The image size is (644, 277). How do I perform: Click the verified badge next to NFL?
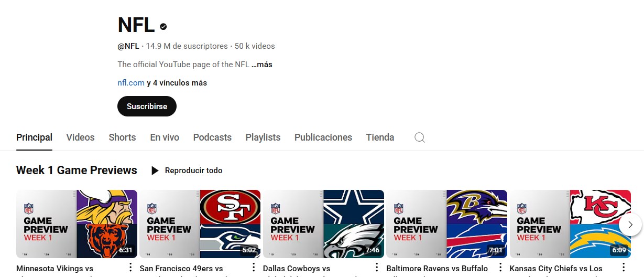tap(163, 26)
